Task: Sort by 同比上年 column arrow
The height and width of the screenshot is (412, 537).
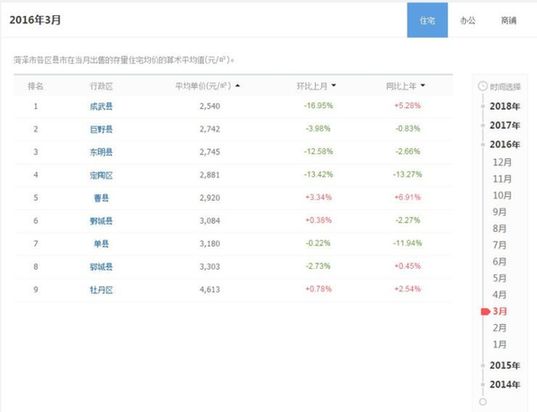Action: [x=423, y=85]
